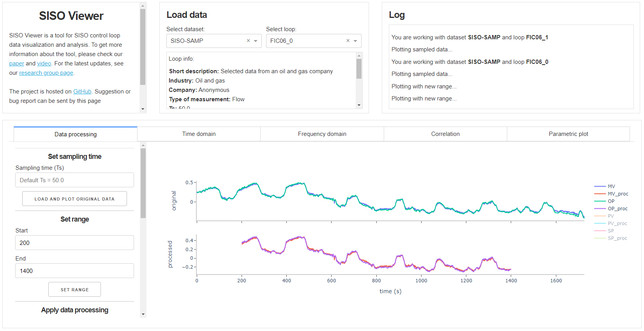Click scroll-up arrow in data processing sidebar
Screen dimensions: 644x331
tap(143, 145)
